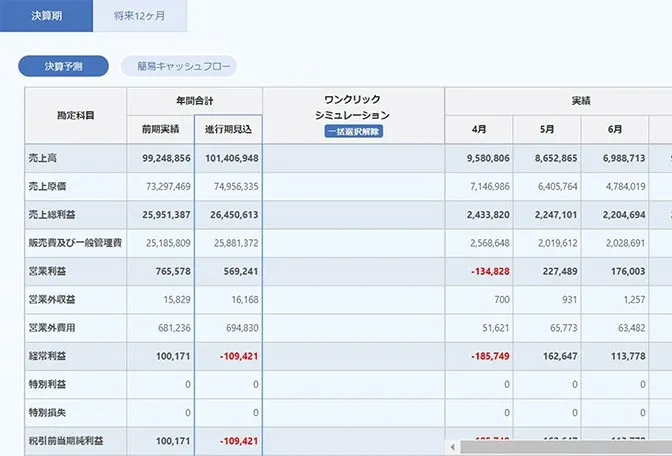Click the value 26,450,613

(234, 215)
